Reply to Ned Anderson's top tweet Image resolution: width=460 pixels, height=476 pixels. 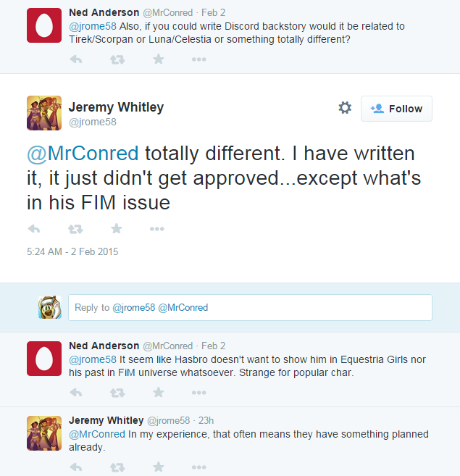[75, 59]
